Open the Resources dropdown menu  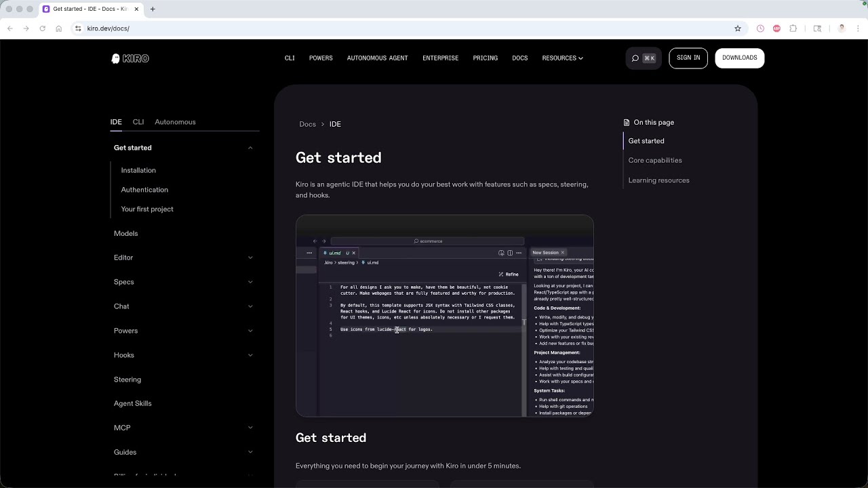pos(562,58)
